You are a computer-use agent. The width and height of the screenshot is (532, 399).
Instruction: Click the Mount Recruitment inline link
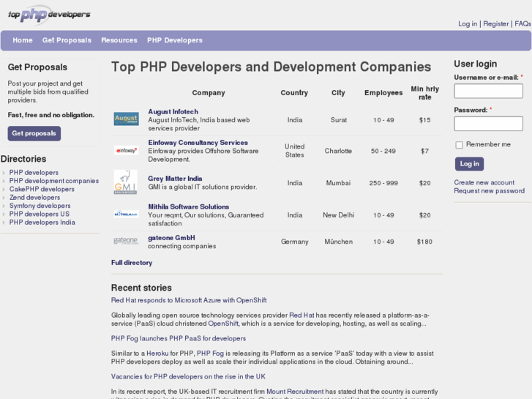[295, 392]
